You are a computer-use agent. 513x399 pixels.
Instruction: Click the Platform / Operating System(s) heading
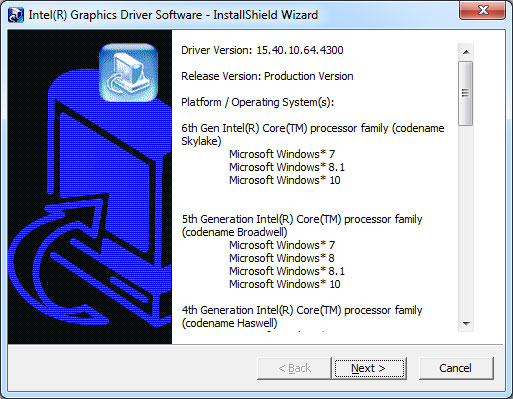pyautogui.click(x=257, y=102)
